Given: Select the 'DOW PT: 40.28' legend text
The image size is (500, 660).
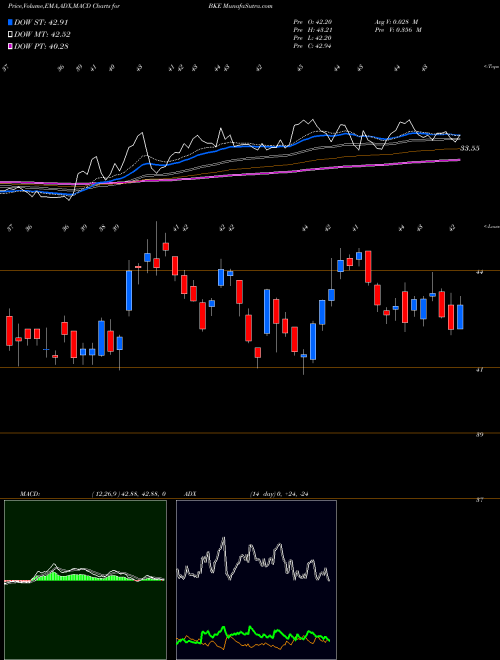Looking at the screenshot, I should 41,46.
